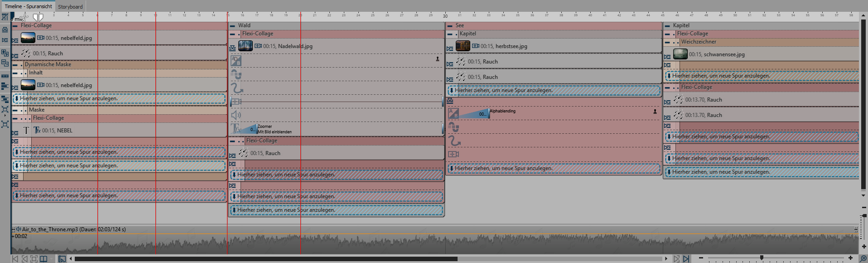
Task: Click the pin marker on Nadelwald transition track
Action: [x=438, y=59]
